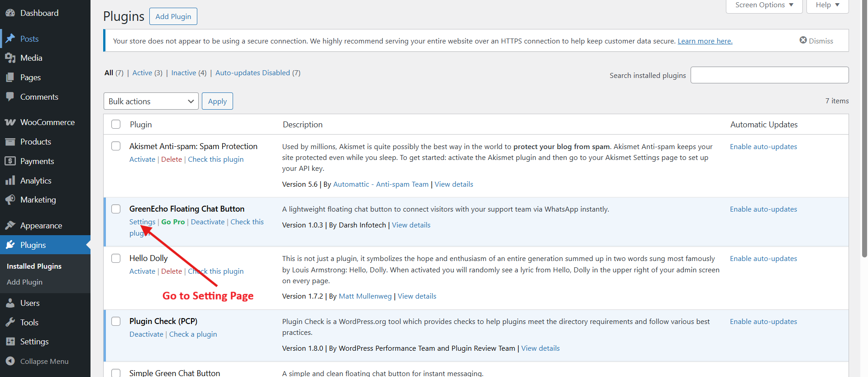Click the Add Plugin button beside Plugins heading
This screenshot has width=868, height=377.
173,16
